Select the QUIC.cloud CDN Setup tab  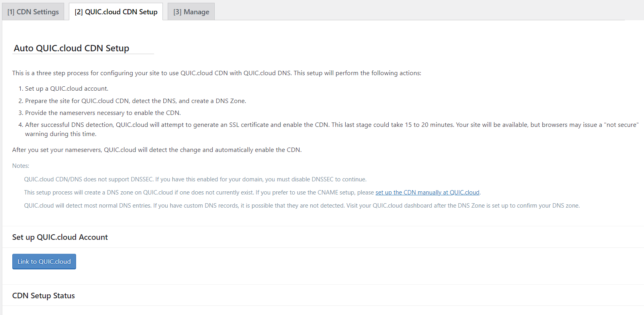[116, 12]
